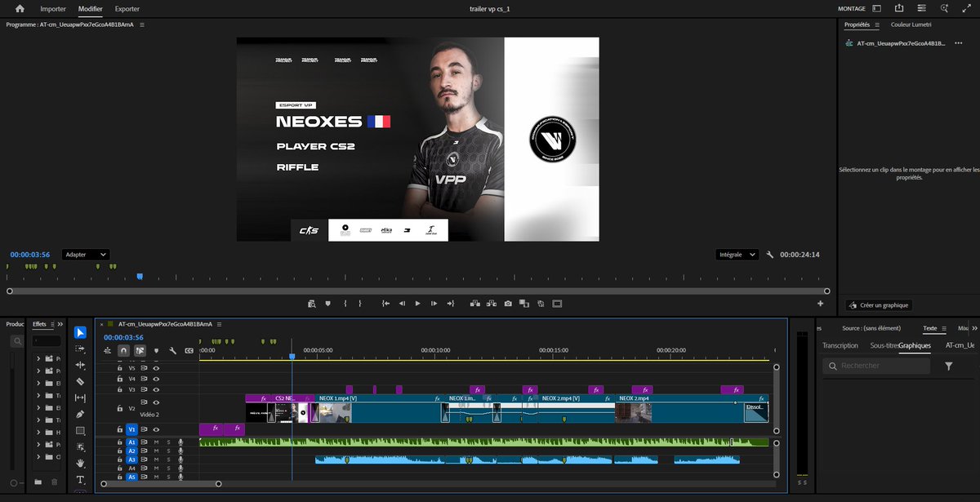
Task: Step back one frame
Action: [x=402, y=304]
